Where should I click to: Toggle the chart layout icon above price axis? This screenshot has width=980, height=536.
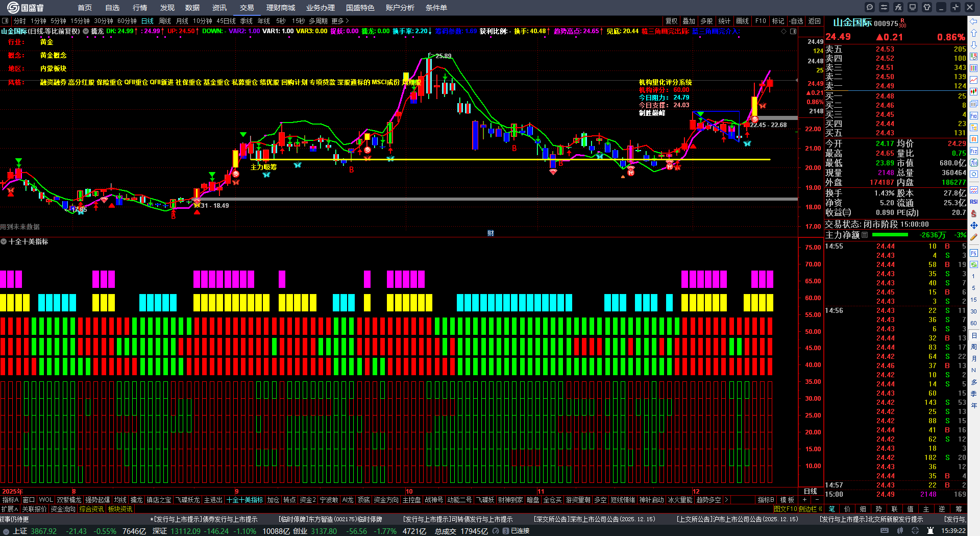pyautogui.click(x=793, y=32)
